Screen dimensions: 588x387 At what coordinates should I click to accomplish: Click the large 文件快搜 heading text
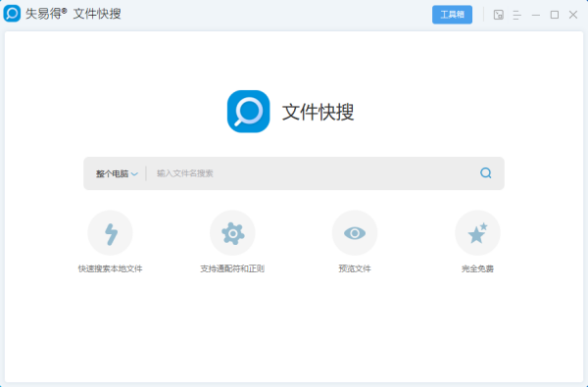(x=318, y=112)
